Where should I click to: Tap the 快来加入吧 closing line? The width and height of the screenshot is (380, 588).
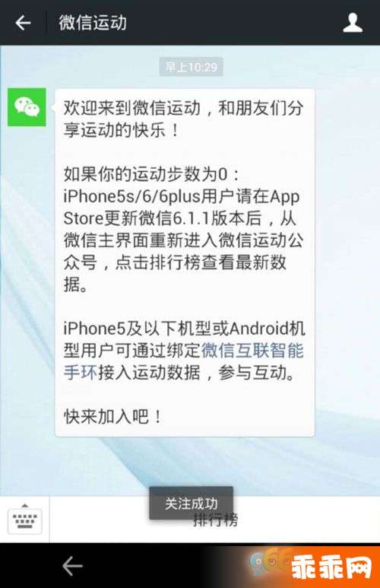click(x=112, y=416)
